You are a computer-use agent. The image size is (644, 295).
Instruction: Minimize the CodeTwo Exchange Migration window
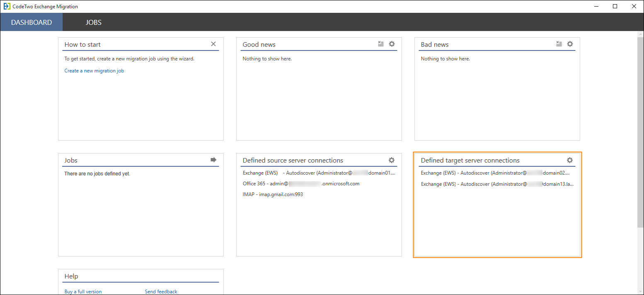[x=596, y=6]
